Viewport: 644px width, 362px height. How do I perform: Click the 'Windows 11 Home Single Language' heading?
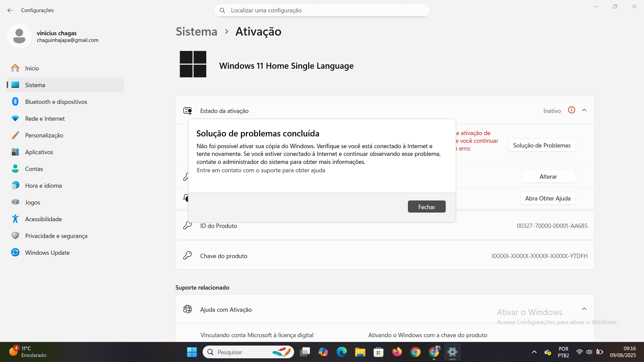[286, 66]
